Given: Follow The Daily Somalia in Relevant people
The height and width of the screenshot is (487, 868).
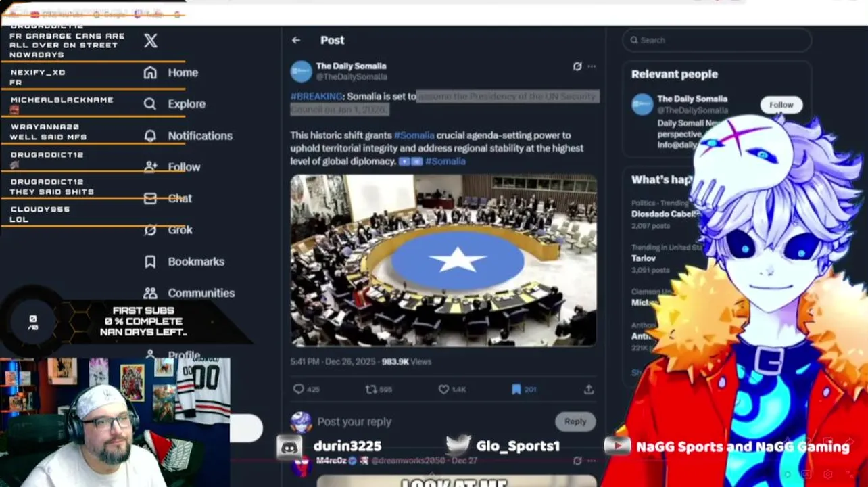Looking at the screenshot, I should (x=781, y=105).
